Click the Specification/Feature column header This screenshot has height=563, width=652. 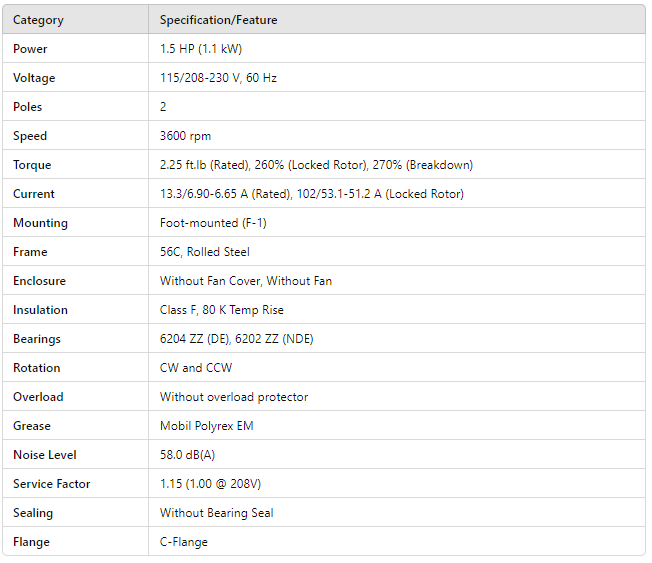218,20
